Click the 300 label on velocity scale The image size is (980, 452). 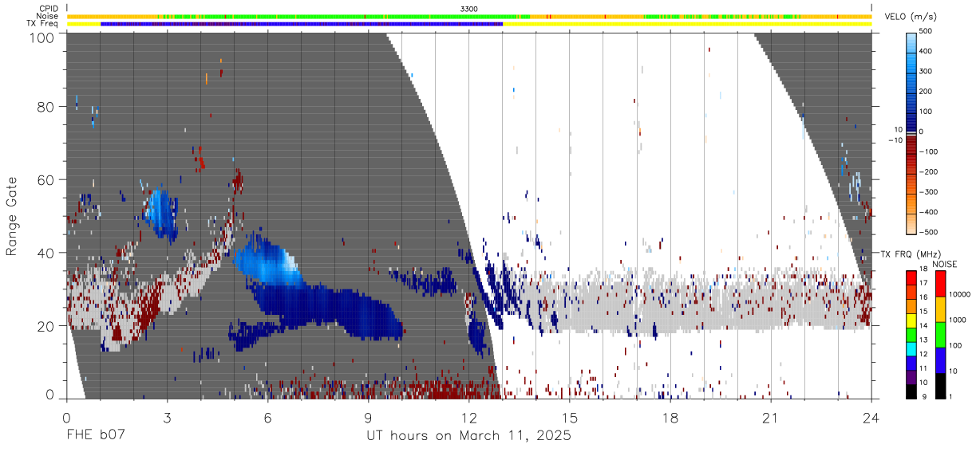pyautogui.click(x=926, y=71)
